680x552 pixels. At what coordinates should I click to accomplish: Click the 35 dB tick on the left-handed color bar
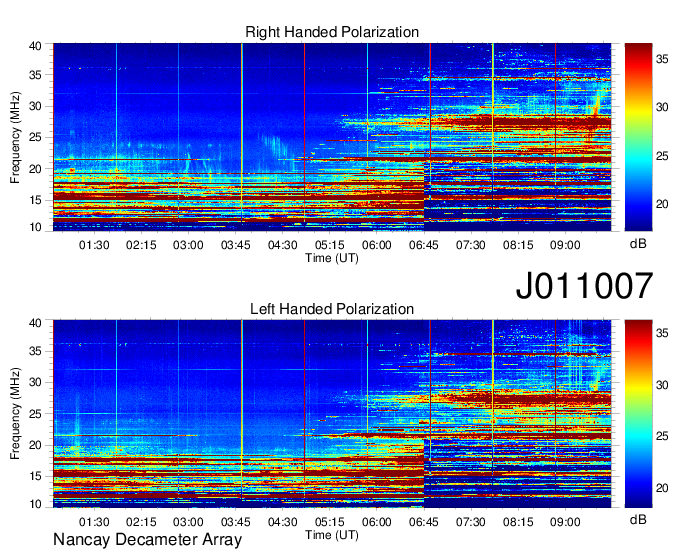[x=662, y=333]
